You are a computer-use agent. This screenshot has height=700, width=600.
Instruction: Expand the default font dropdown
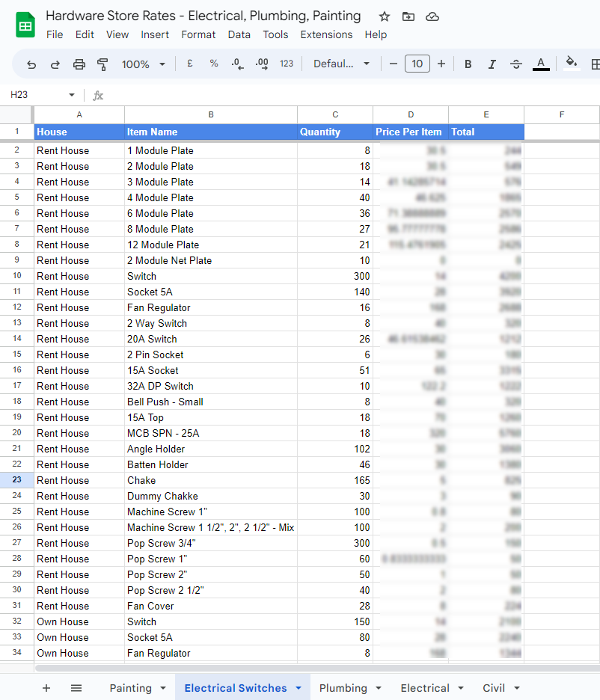(342, 64)
